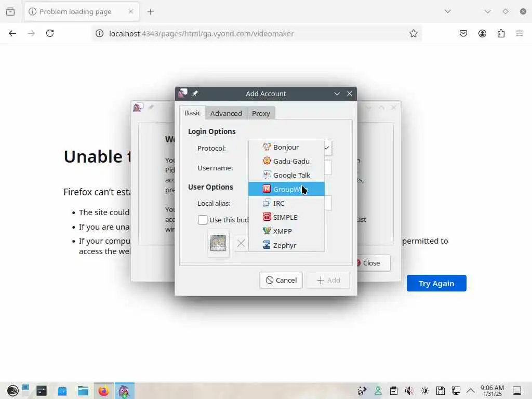Click the muted volume tray icon

tap(409, 391)
